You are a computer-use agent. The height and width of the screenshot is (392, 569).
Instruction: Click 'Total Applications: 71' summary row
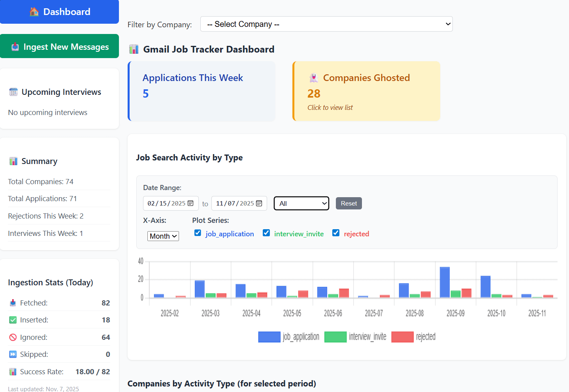[59, 199]
